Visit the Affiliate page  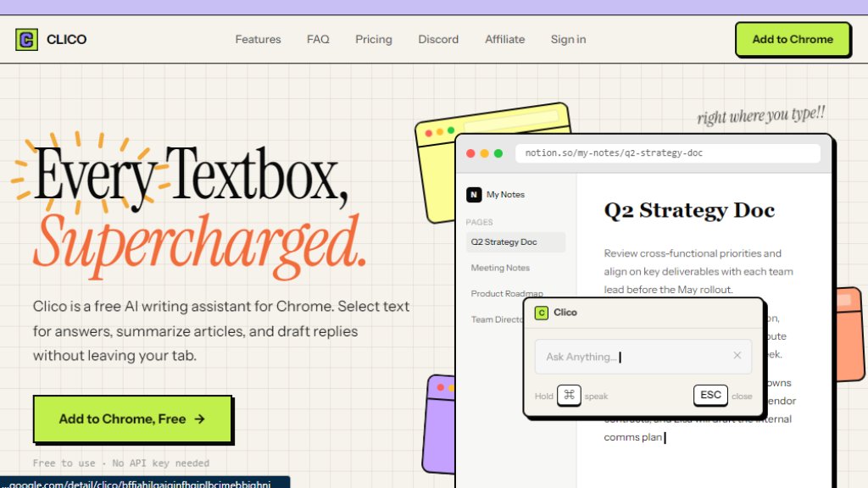504,39
